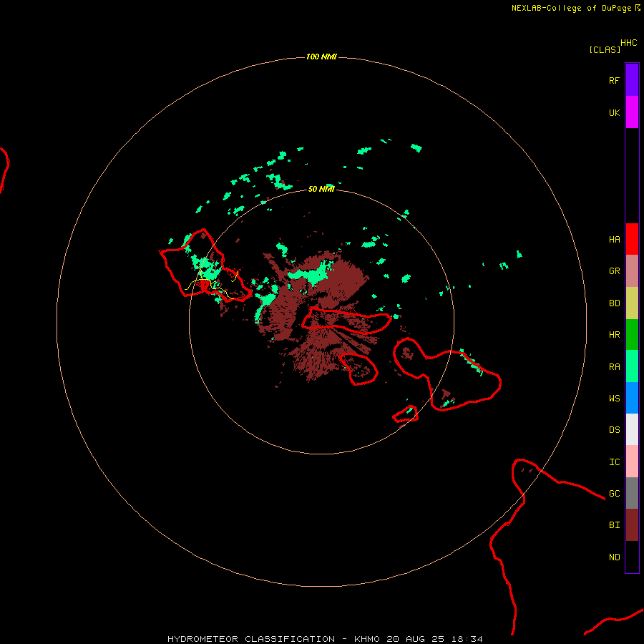Screen dimensions: 644x644
Task: Click the RA legend label
Action: pyautogui.click(x=614, y=367)
